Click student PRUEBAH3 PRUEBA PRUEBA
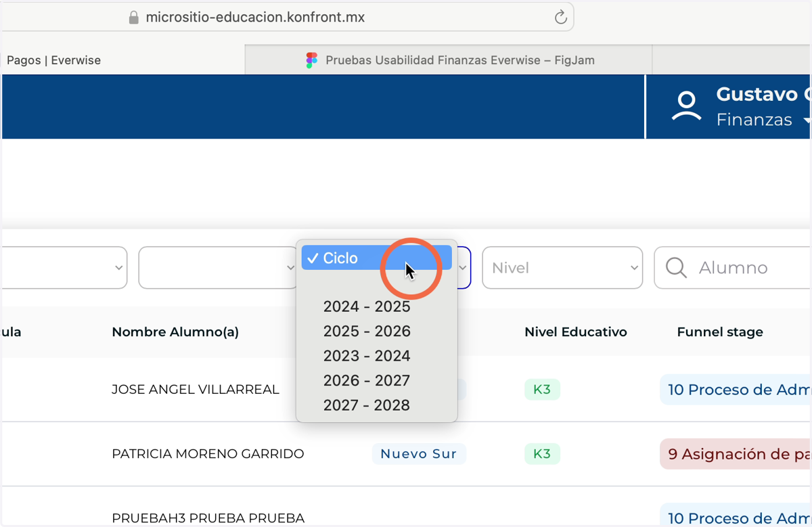Image resolution: width=812 pixels, height=527 pixels. click(208, 518)
